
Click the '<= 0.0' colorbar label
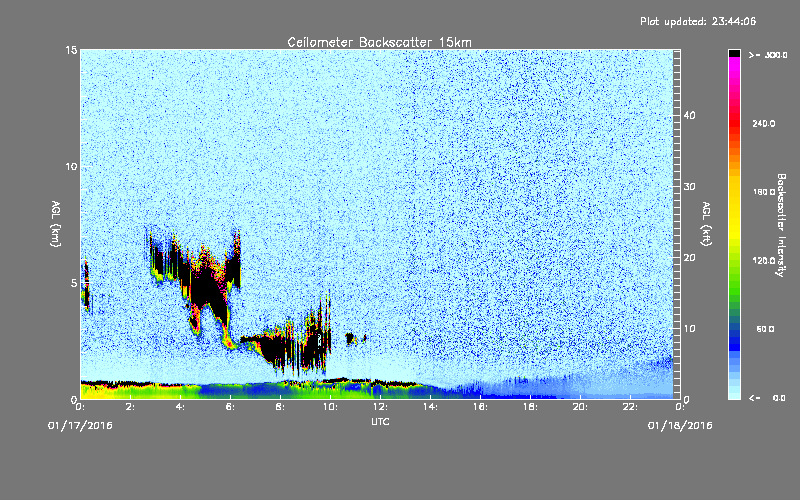(768, 398)
